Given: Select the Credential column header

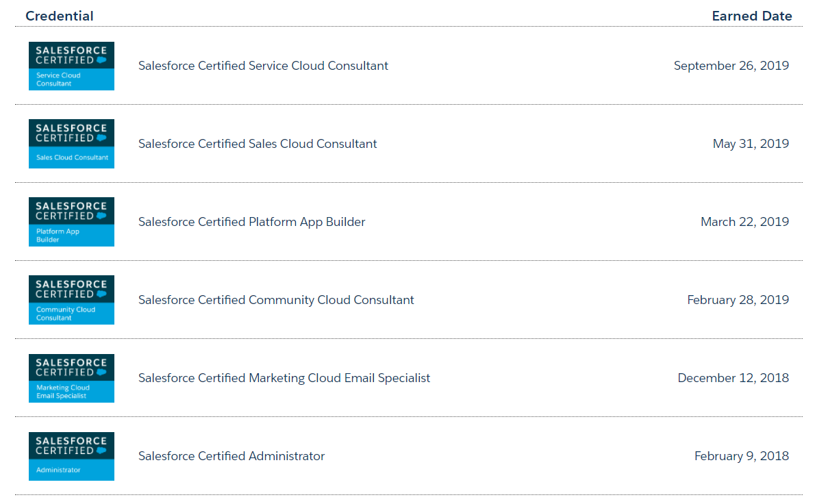Looking at the screenshot, I should tap(60, 16).
